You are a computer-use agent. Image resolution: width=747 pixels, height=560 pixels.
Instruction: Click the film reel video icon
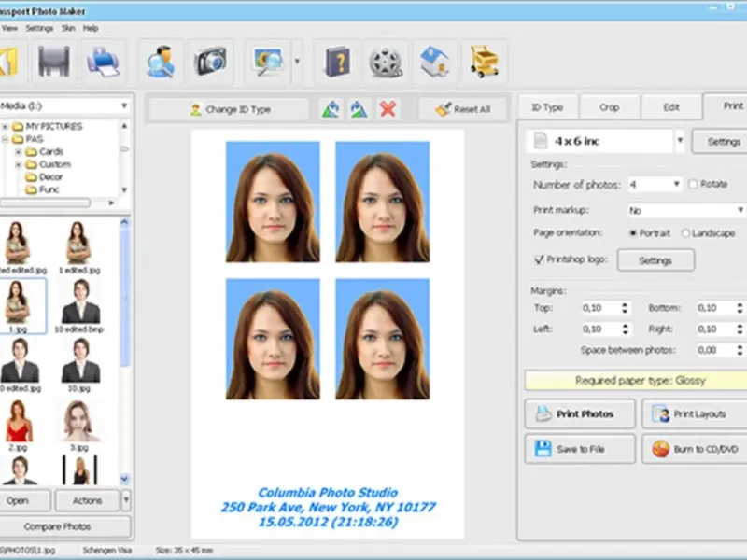pyautogui.click(x=385, y=62)
